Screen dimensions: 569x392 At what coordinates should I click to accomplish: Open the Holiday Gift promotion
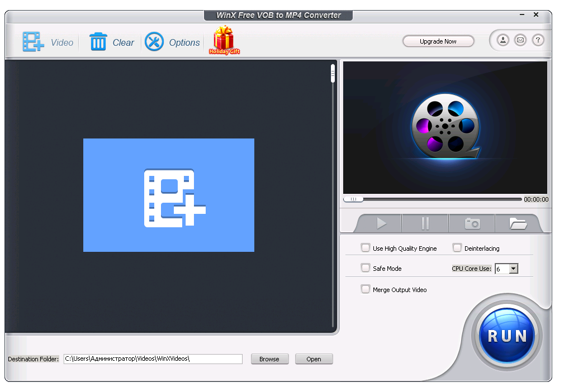coord(224,40)
